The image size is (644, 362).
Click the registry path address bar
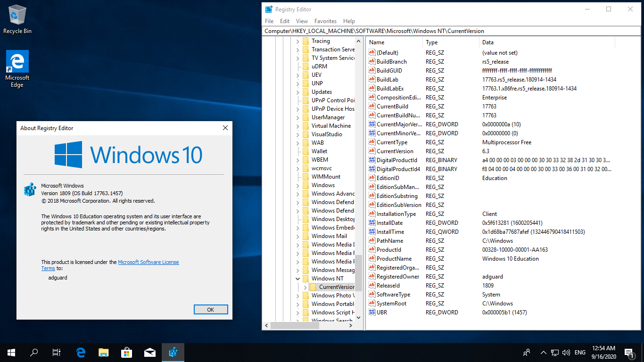452,31
